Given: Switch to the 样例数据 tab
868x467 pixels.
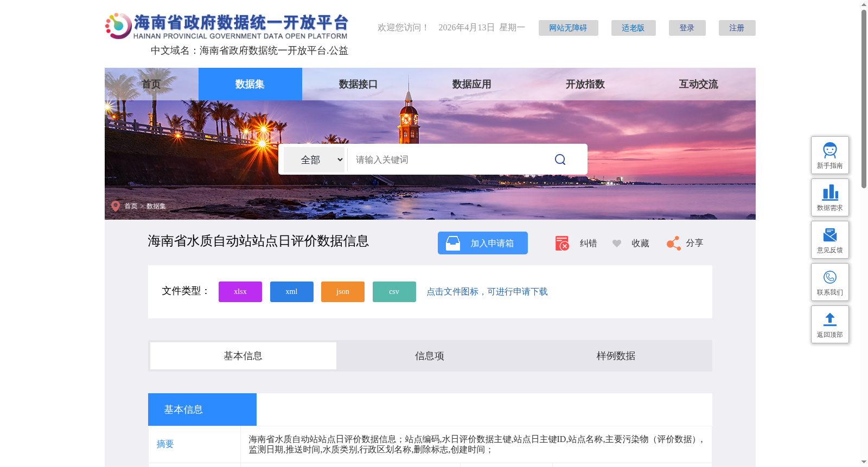Looking at the screenshot, I should click(616, 356).
